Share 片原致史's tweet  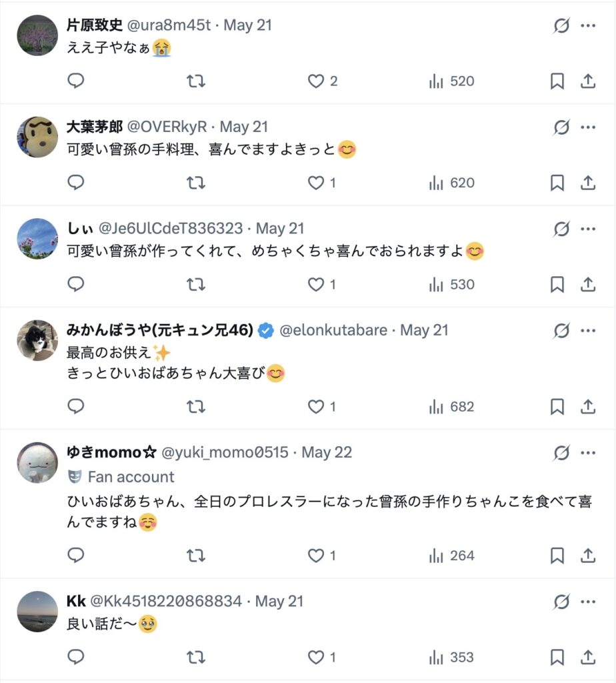click(587, 81)
